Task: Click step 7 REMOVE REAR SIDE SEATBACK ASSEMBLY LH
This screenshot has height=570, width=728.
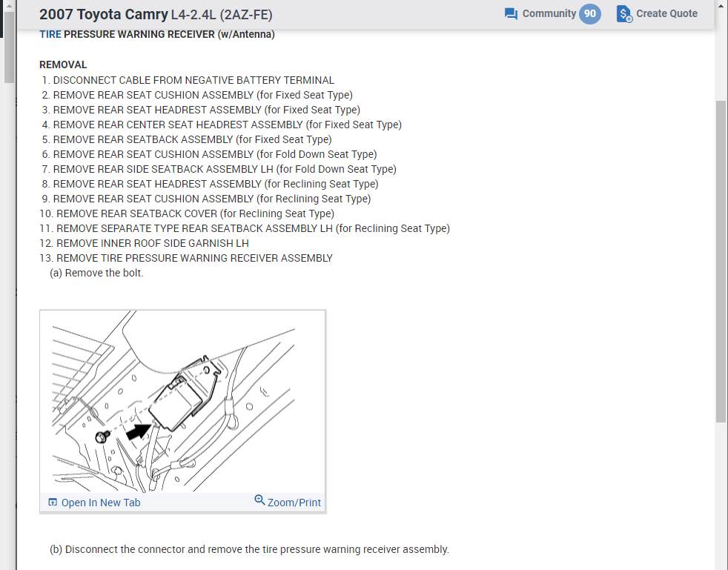Action: pyautogui.click(x=219, y=170)
